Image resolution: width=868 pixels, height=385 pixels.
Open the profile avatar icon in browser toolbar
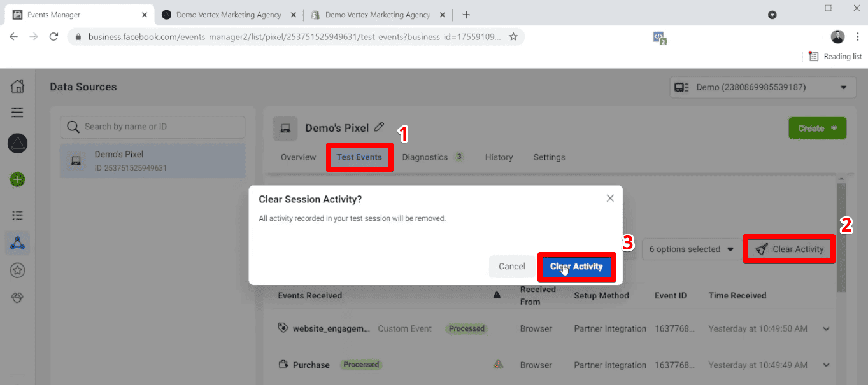837,36
